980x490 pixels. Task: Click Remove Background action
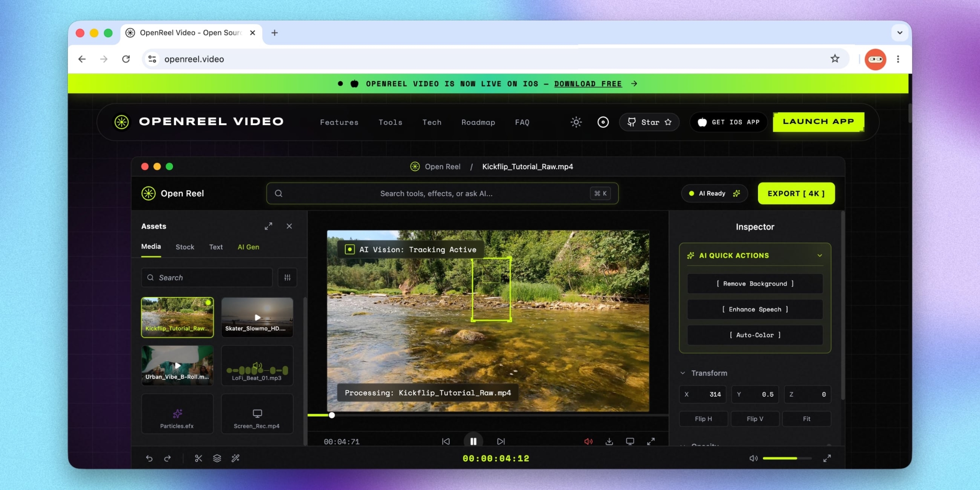point(755,284)
